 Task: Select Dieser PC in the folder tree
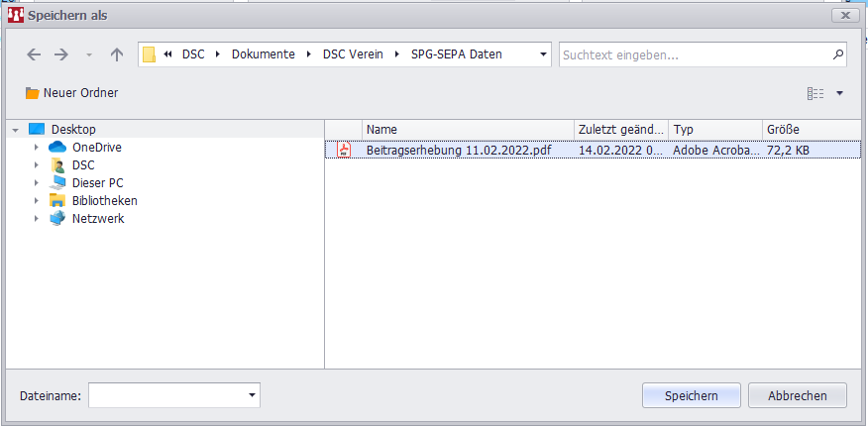(x=97, y=182)
